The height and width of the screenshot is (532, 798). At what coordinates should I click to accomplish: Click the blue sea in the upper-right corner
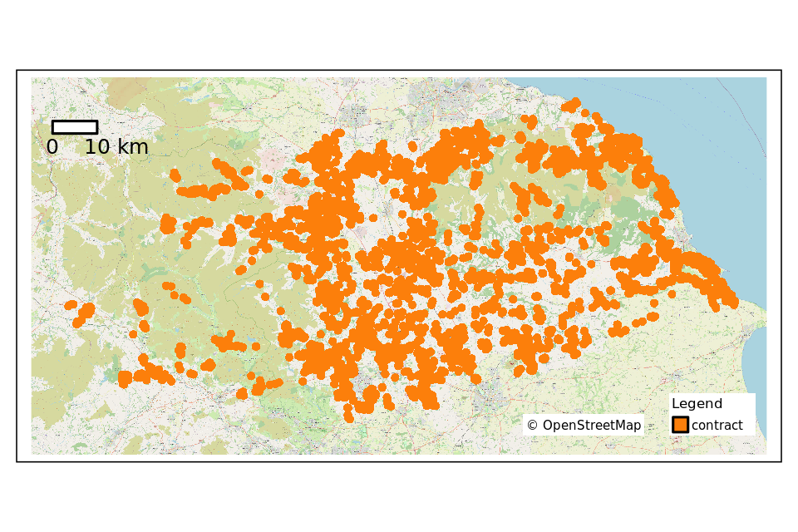(x=715, y=108)
